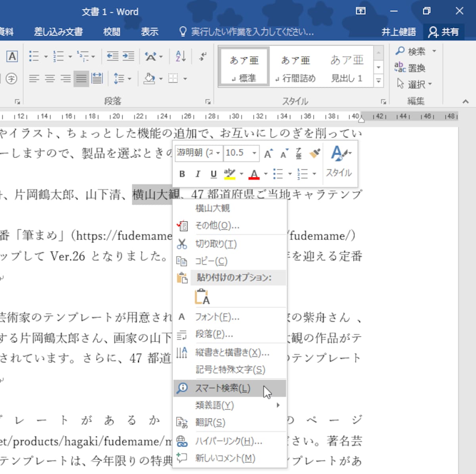This screenshot has height=474, width=476.
Task: Sort the text with the A-Z icon
Action: [x=180, y=56]
